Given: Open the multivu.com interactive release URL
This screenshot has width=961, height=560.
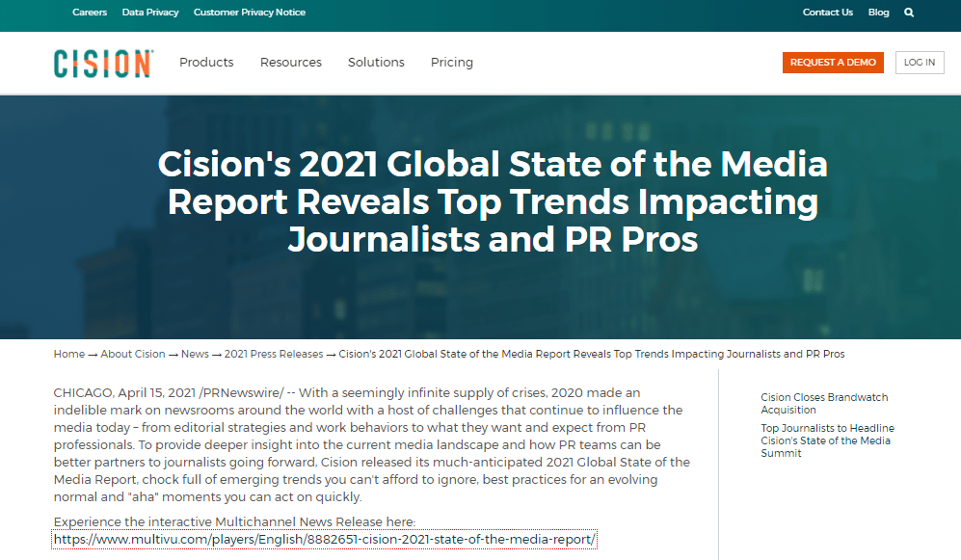Looking at the screenshot, I should click(x=324, y=539).
